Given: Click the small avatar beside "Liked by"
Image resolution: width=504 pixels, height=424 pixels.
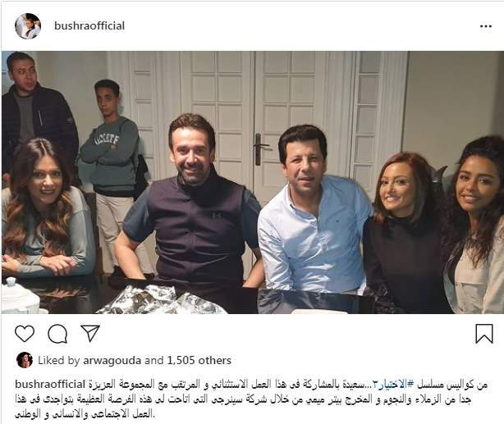Looking at the screenshot, I should point(25,360).
